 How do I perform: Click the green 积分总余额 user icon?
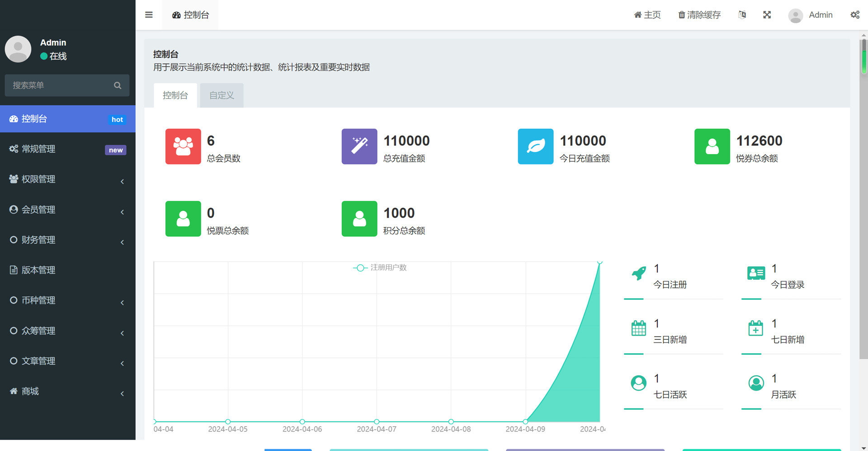[x=359, y=219]
